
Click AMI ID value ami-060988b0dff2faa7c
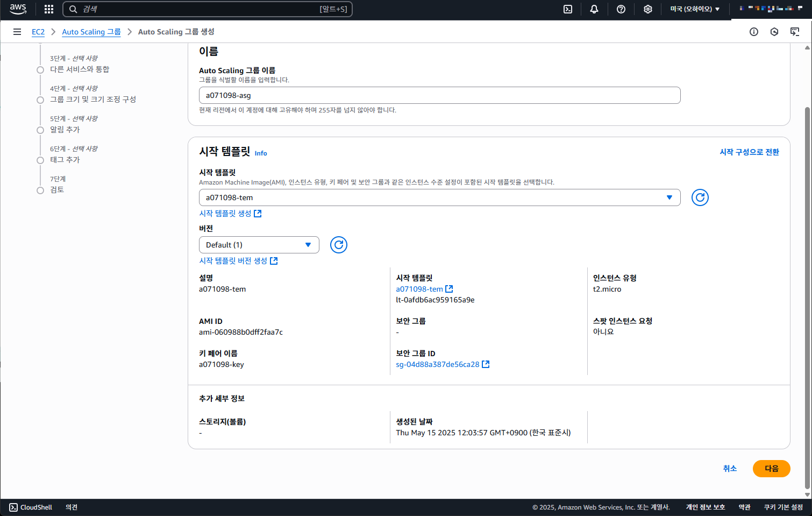241,332
